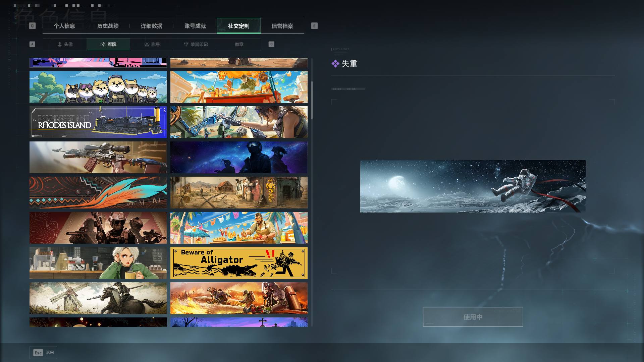Select the Beware of Alligator banner
This screenshot has width=644, height=362.
(x=239, y=263)
